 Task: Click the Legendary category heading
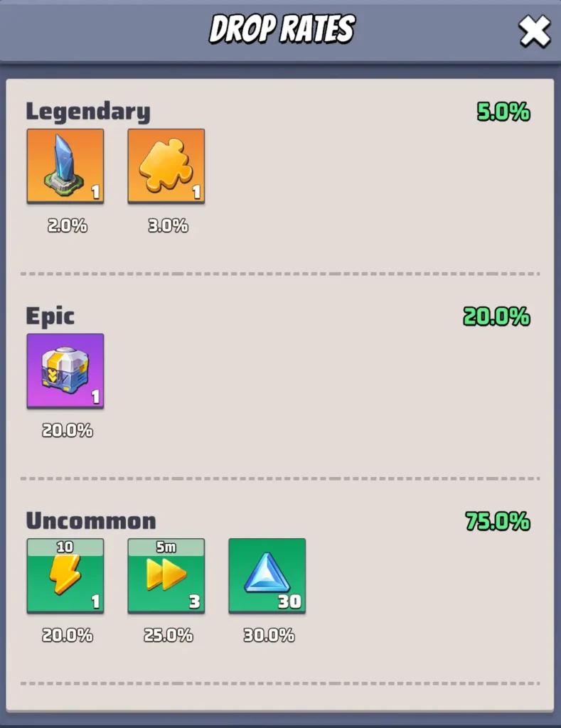click(88, 112)
